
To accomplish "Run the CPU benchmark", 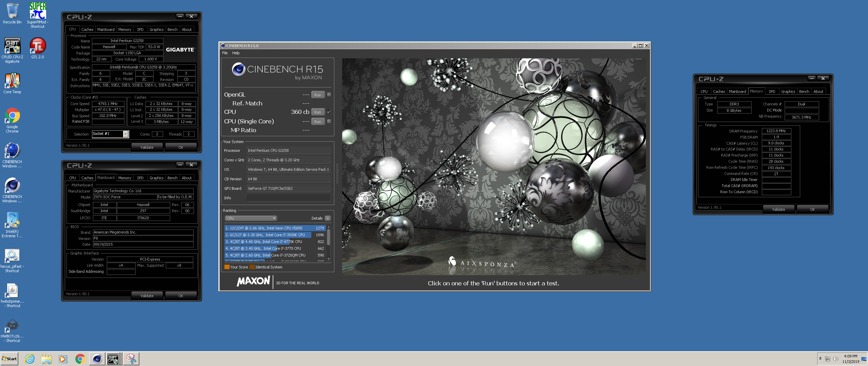I will point(318,112).
